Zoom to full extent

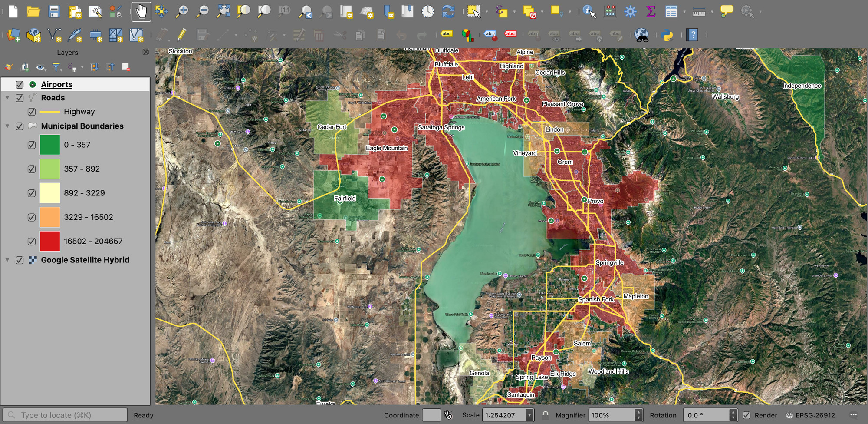click(x=224, y=11)
